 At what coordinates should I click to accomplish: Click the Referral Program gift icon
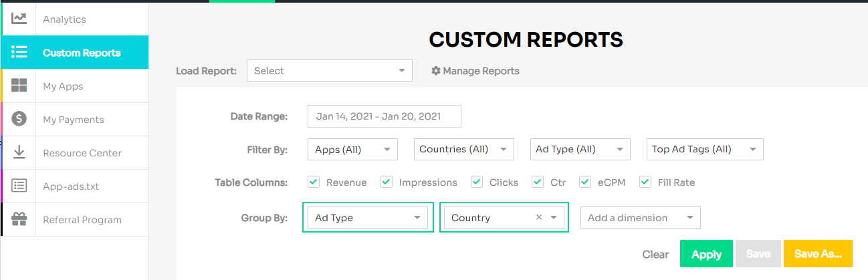click(x=19, y=219)
